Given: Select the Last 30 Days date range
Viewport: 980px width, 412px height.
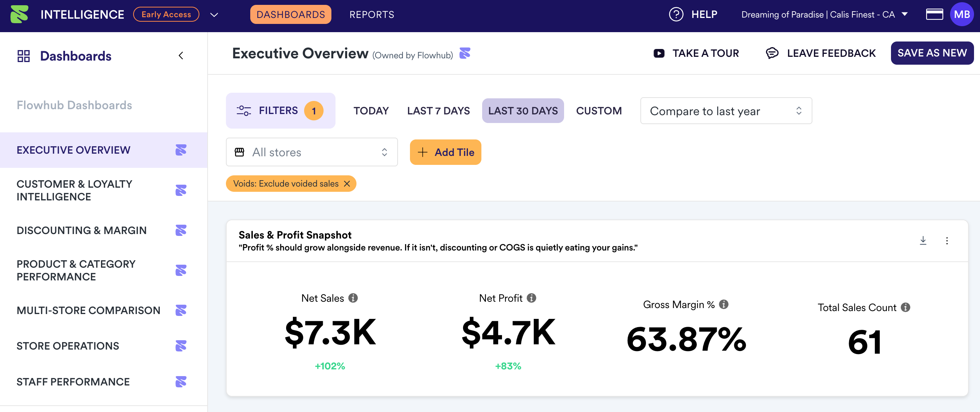Looking at the screenshot, I should [x=523, y=111].
